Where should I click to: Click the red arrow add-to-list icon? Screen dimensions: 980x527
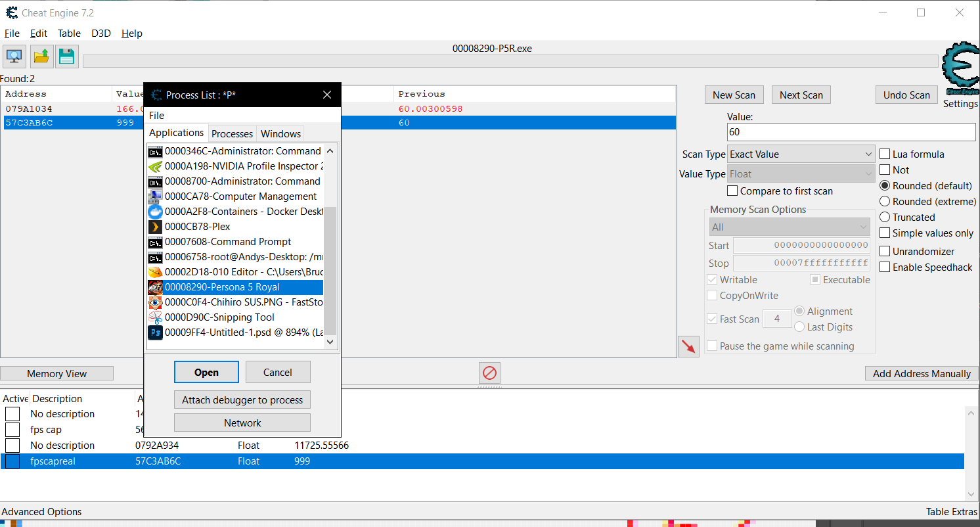(x=688, y=346)
